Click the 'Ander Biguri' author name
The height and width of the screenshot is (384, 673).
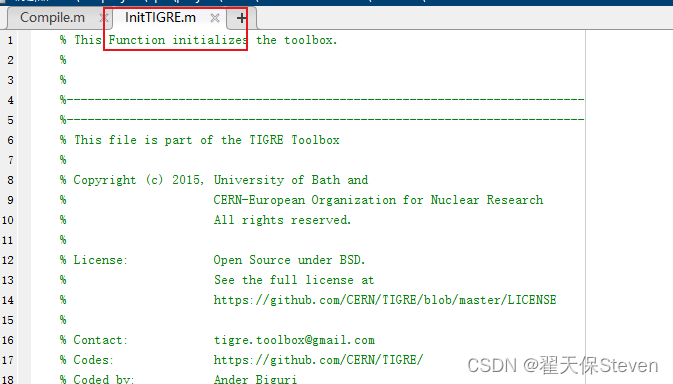tap(255, 379)
